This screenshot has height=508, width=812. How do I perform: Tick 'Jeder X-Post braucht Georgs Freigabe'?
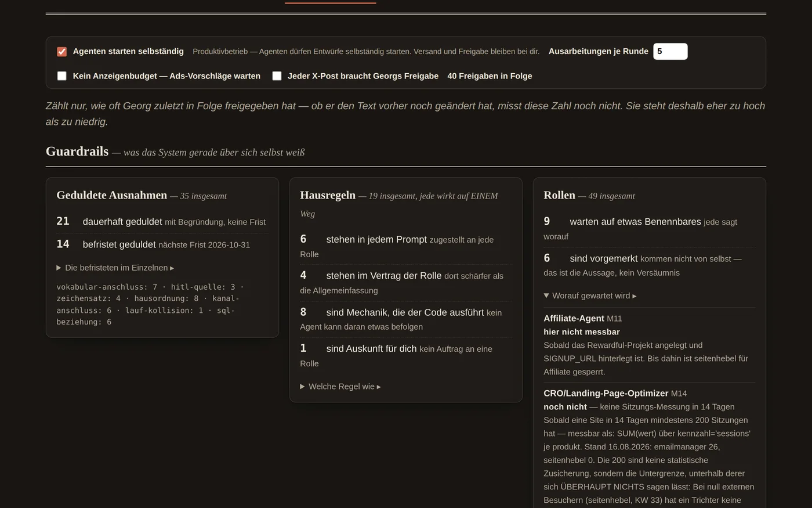pos(277,76)
